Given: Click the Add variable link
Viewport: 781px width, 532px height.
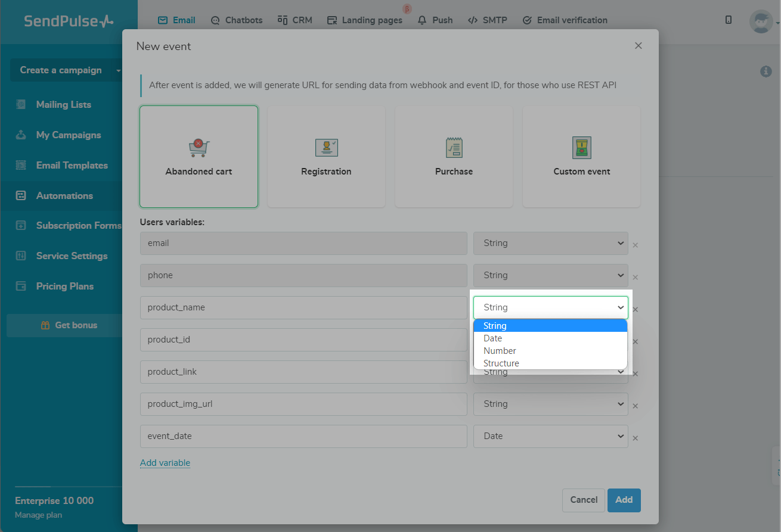Looking at the screenshot, I should (165, 463).
